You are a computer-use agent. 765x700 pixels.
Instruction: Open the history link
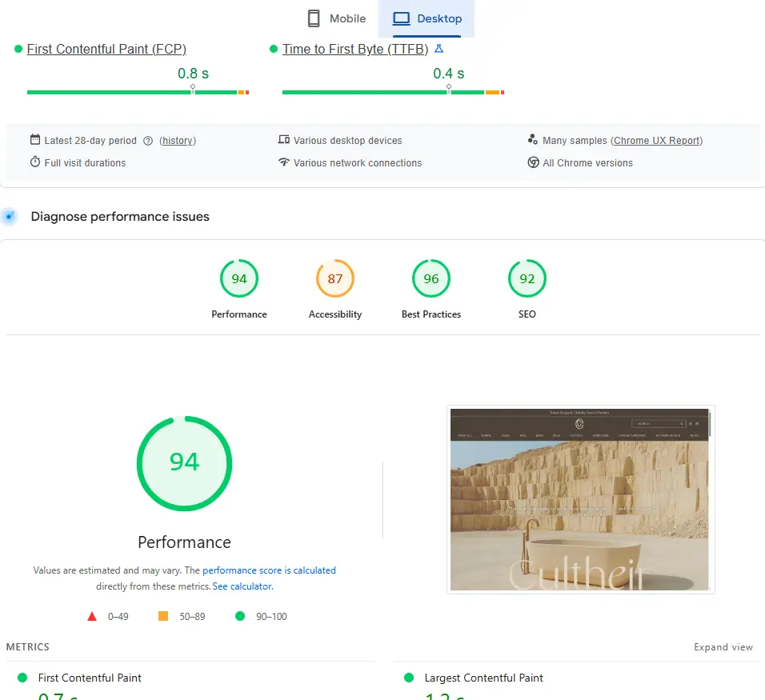[x=178, y=141]
